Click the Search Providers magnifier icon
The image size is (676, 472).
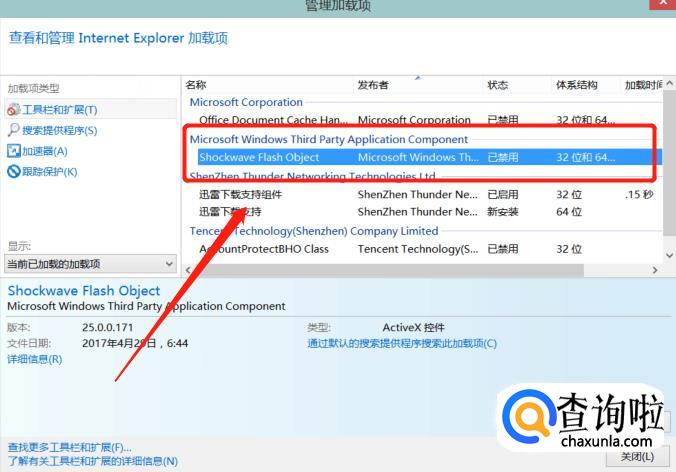13,130
